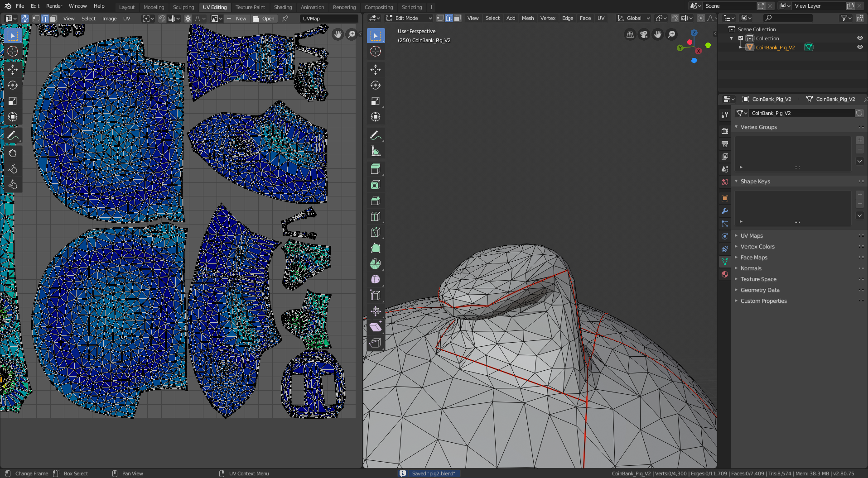Select the Measure tool in 3D viewport

tap(376, 151)
